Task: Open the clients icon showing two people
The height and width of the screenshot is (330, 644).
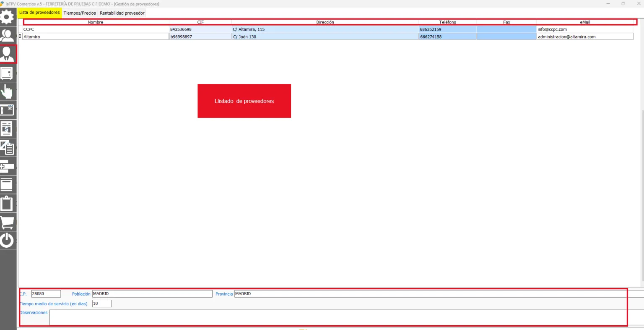Action: (x=7, y=35)
